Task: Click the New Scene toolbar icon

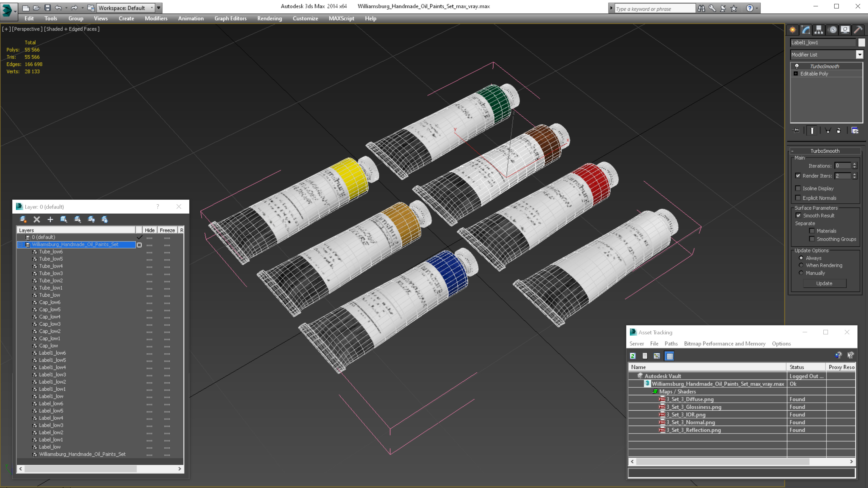Action: pyautogui.click(x=26, y=8)
